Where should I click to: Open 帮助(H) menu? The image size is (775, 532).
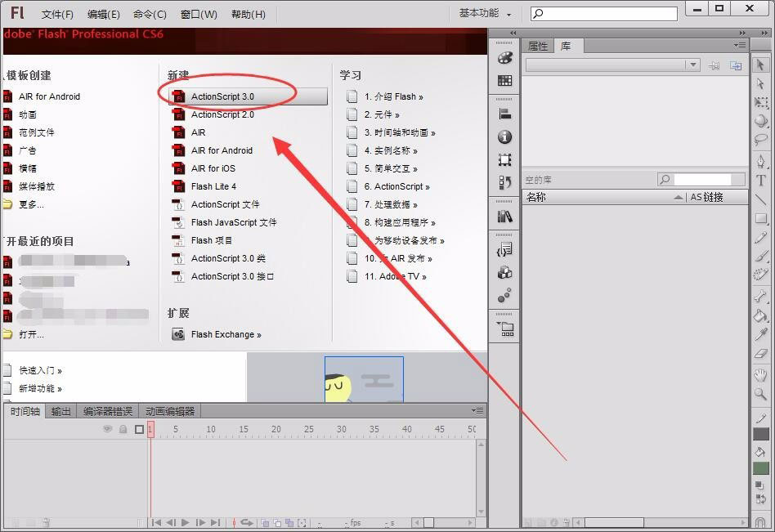tap(249, 15)
